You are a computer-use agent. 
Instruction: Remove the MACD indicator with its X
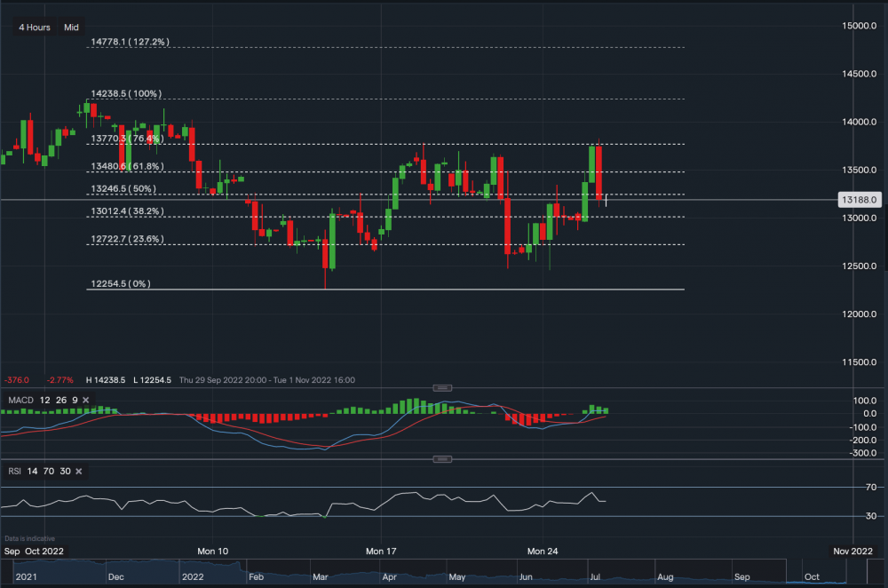(86, 401)
